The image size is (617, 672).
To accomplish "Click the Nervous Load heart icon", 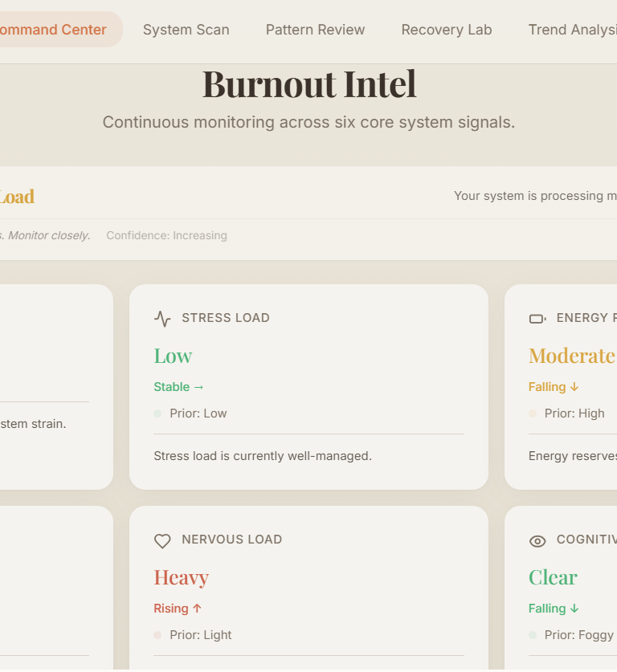I will 162,540.
